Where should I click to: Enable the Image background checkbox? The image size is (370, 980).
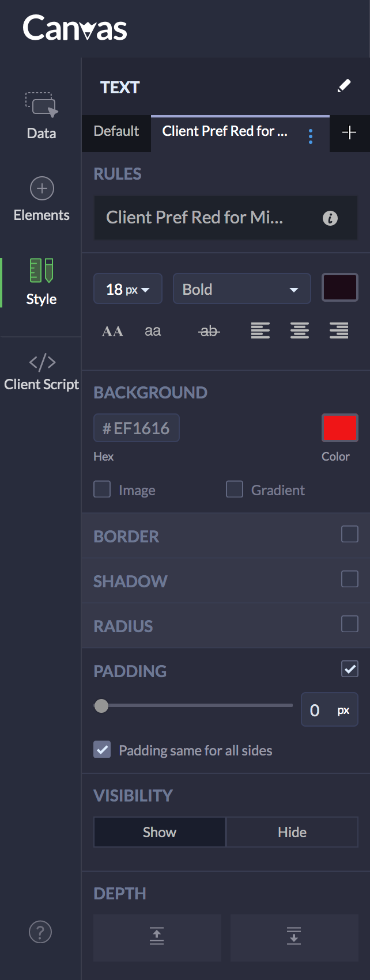pyautogui.click(x=102, y=489)
